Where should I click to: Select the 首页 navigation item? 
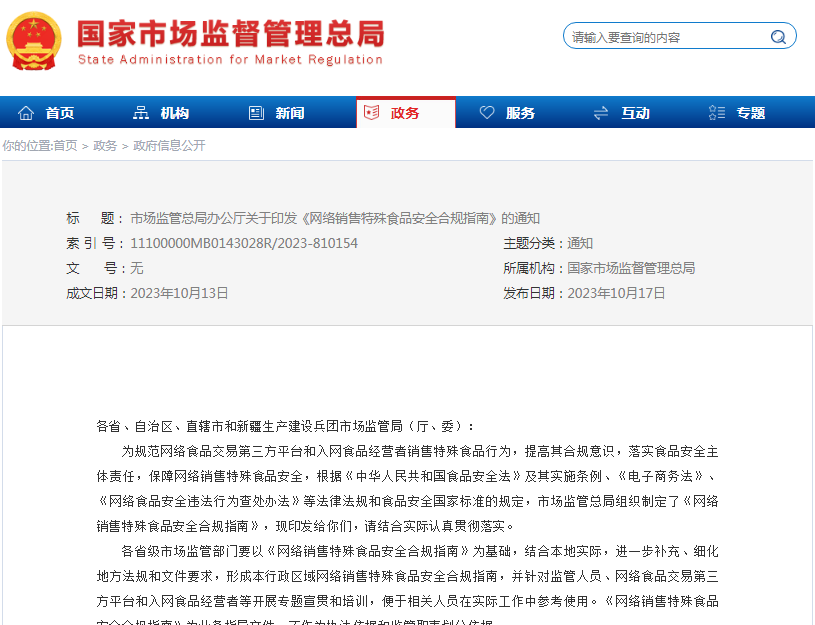(62, 112)
